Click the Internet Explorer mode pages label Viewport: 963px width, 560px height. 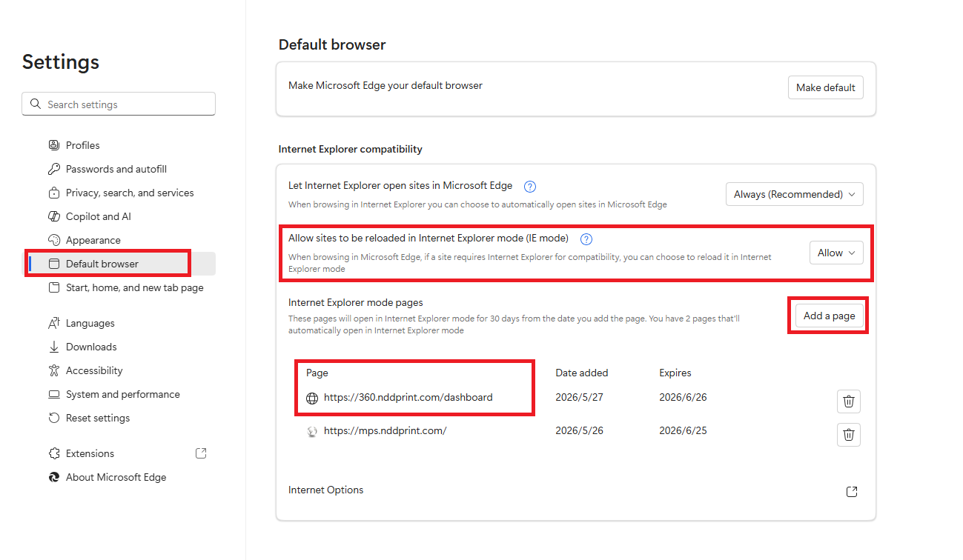coord(356,302)
